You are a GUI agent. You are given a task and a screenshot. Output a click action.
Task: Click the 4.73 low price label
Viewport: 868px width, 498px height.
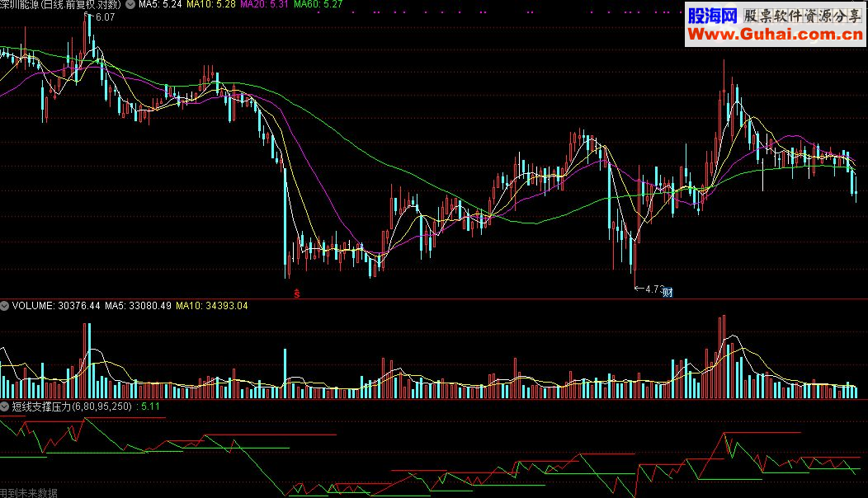[x=653, y=289]
